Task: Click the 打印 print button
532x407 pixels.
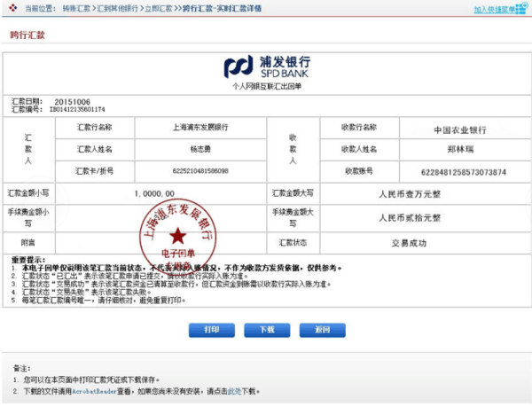Action: pos(212,330)
